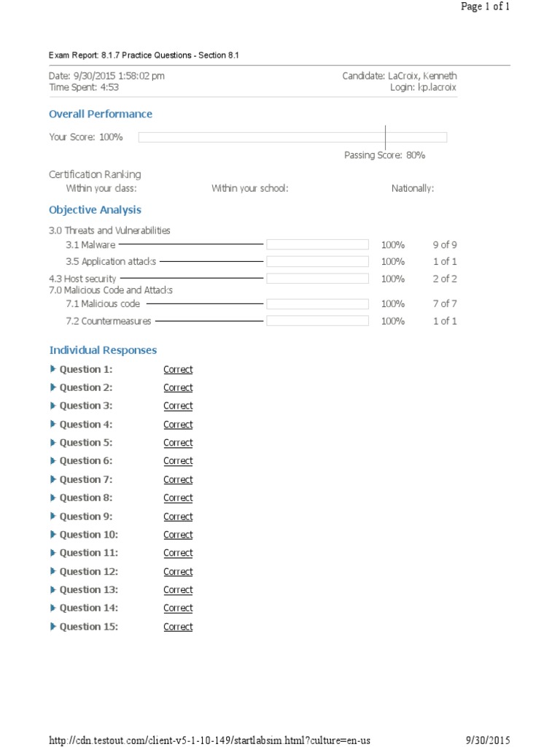
Task: Click the Your Score: 100% label
Action: coord(86,137)
